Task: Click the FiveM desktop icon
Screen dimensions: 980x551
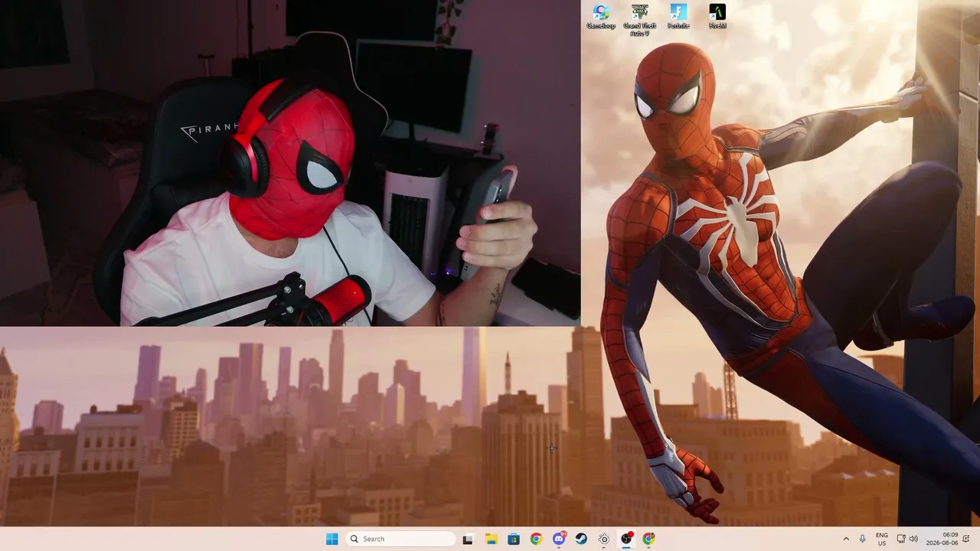Action: pyautogui.click(x=717, y=16)
